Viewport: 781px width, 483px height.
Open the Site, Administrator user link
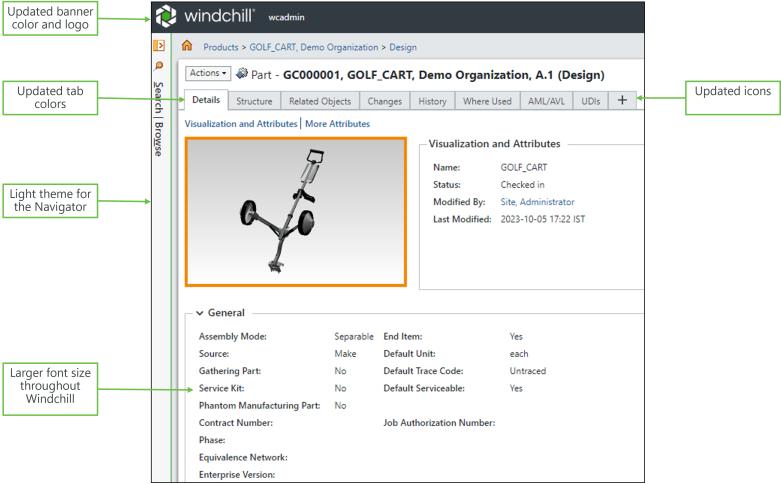[537, 202]
